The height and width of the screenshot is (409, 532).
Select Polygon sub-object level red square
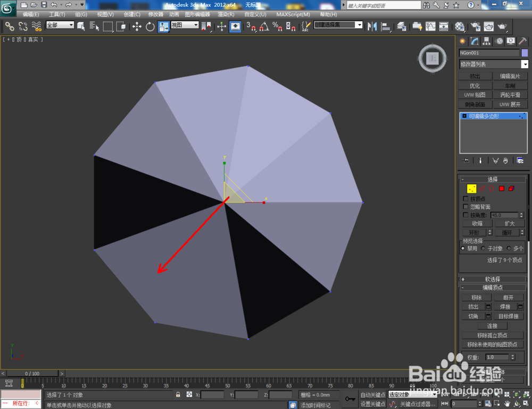[502, 189]
